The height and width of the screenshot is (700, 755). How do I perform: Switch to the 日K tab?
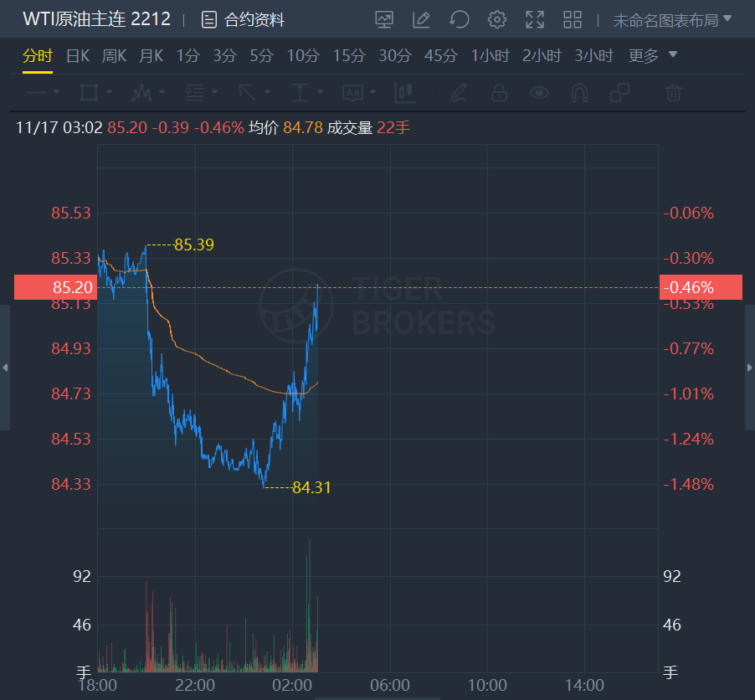click(x=77, y=56)
